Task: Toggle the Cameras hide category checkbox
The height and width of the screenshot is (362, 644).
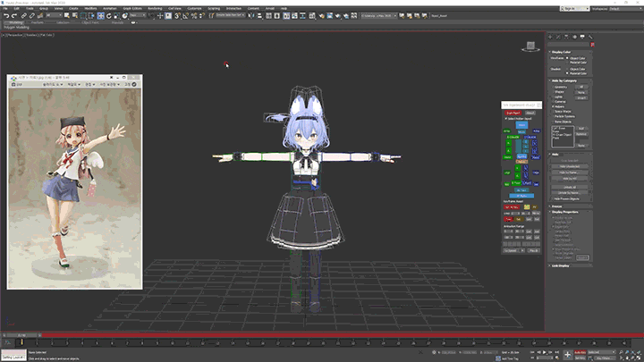Action: (x=553, y=102)
